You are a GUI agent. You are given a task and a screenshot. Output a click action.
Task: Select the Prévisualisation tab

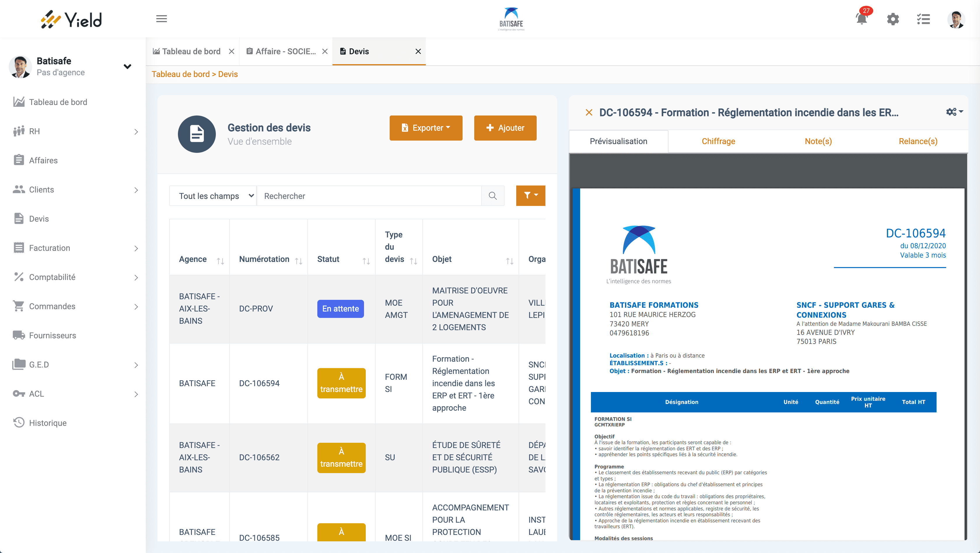coord(618,141)
